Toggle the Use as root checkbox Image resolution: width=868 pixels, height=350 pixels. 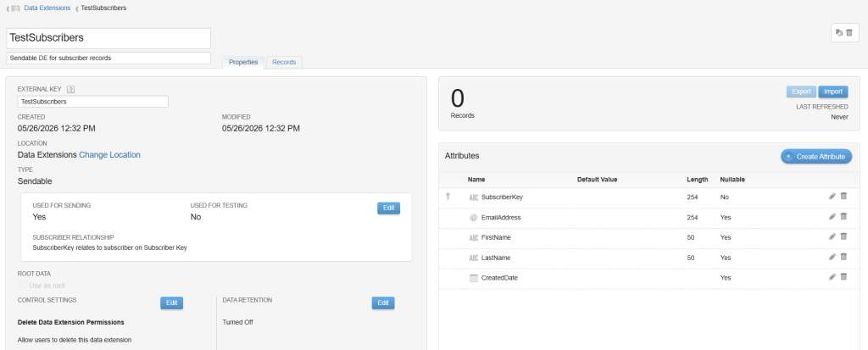pos(21,286)
